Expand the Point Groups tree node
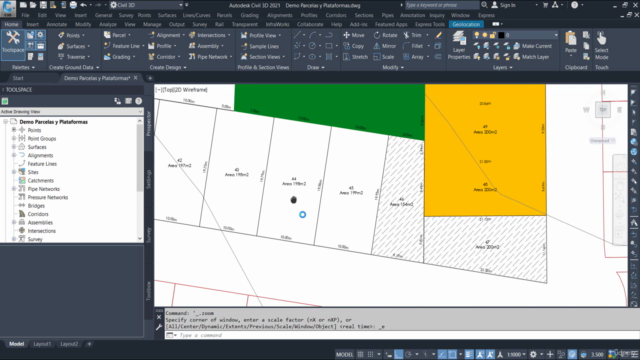Viewport: 640px width, 360px height. point(14,138)
